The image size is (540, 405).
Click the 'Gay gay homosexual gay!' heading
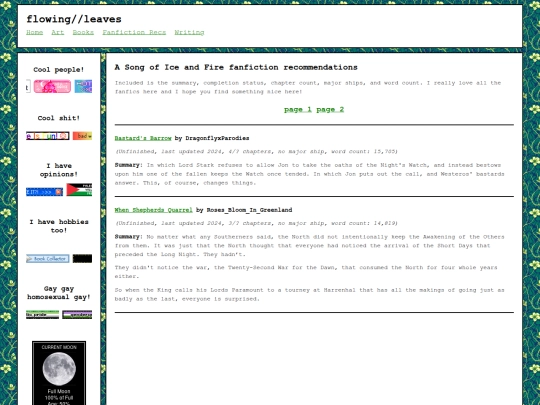(59, 293)
